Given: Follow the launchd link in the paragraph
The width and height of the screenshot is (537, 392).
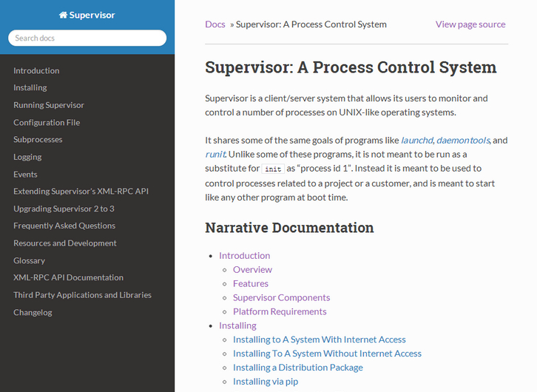Looking at the screenshot, I should pos(416,141).
